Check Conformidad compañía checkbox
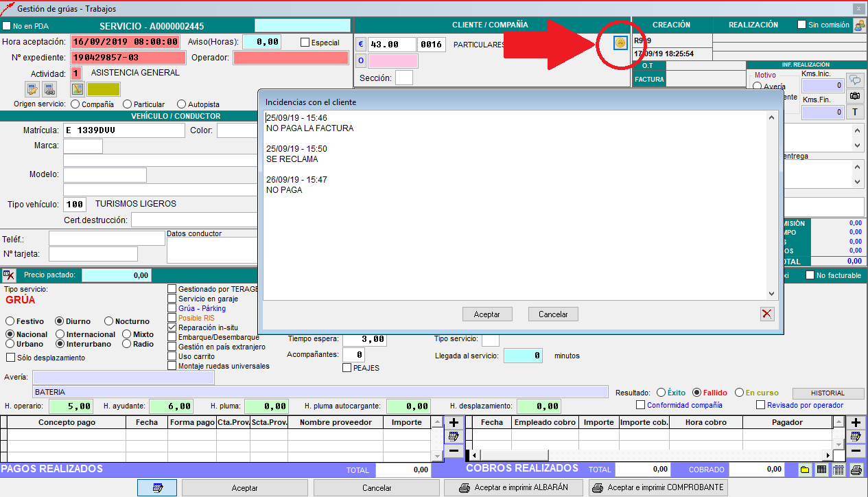Screen dimensions: 868x497 (x=641, y=405)
